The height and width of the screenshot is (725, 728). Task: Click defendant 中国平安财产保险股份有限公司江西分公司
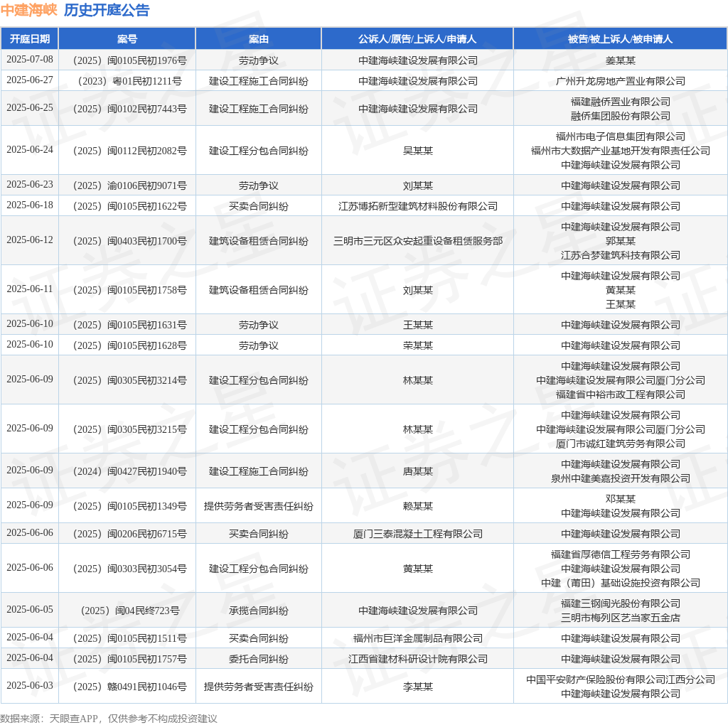[620, 680]
